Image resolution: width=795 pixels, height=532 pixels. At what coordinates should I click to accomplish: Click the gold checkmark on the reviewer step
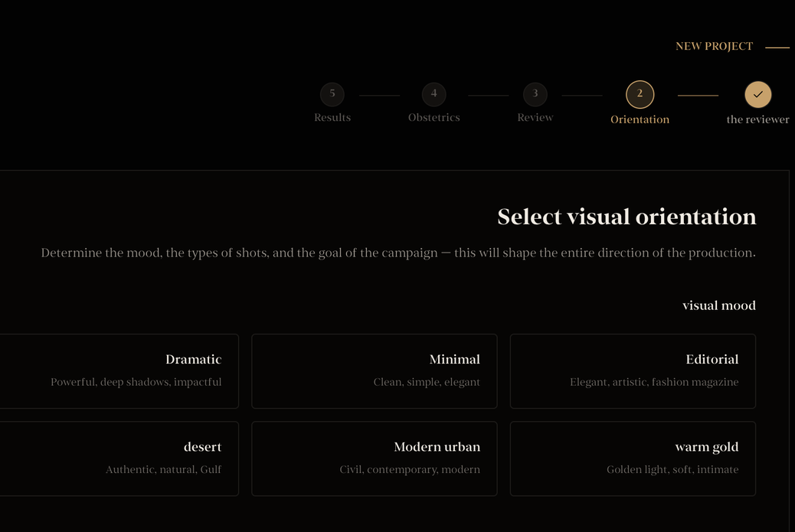click(757, 94)
